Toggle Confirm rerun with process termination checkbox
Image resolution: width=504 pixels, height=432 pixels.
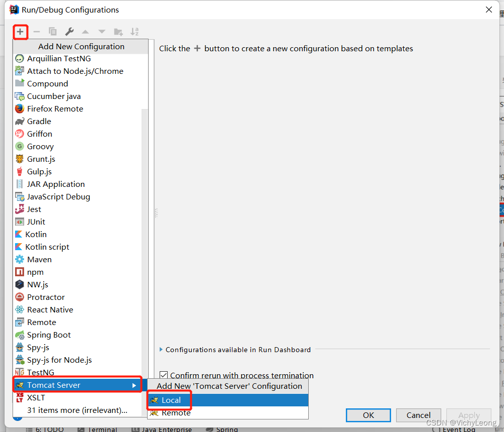click(164, 375)
